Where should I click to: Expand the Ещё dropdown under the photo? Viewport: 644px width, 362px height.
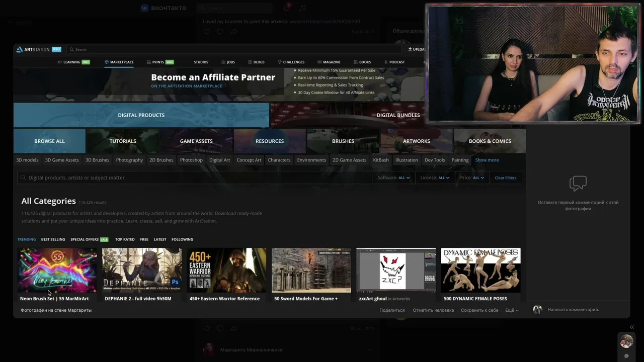(x=512, y=310)
